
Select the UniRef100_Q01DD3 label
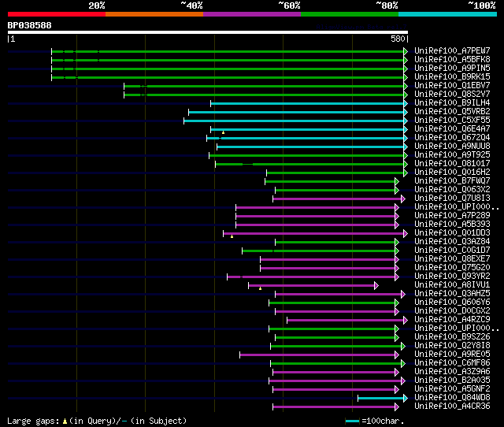(452, 233)
